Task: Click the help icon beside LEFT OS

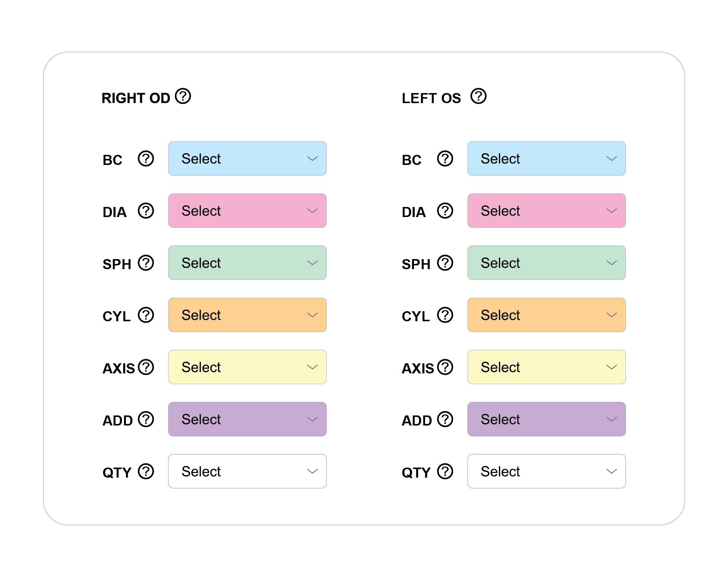Action: 478,96
